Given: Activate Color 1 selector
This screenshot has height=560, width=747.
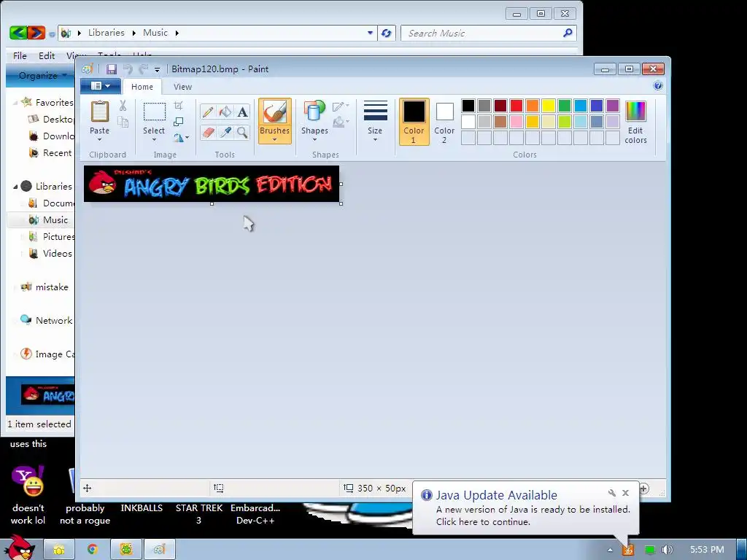Looking at the screenshot, I should tap(414, 122).
